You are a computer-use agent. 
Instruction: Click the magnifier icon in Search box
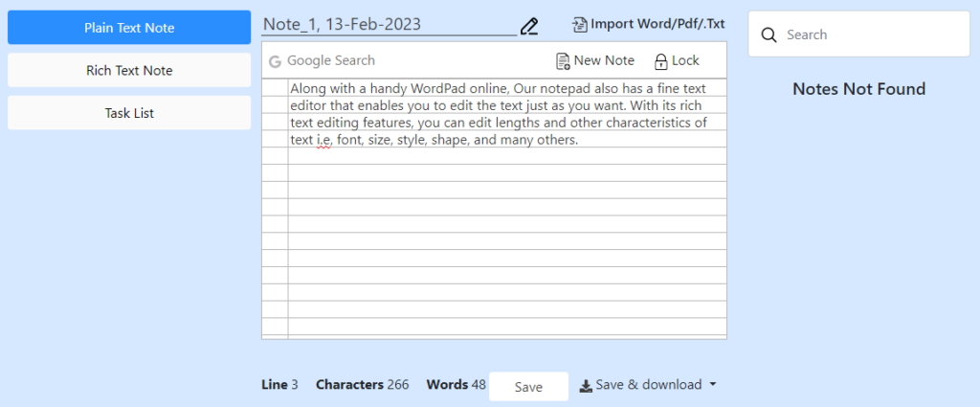point(768,35)
